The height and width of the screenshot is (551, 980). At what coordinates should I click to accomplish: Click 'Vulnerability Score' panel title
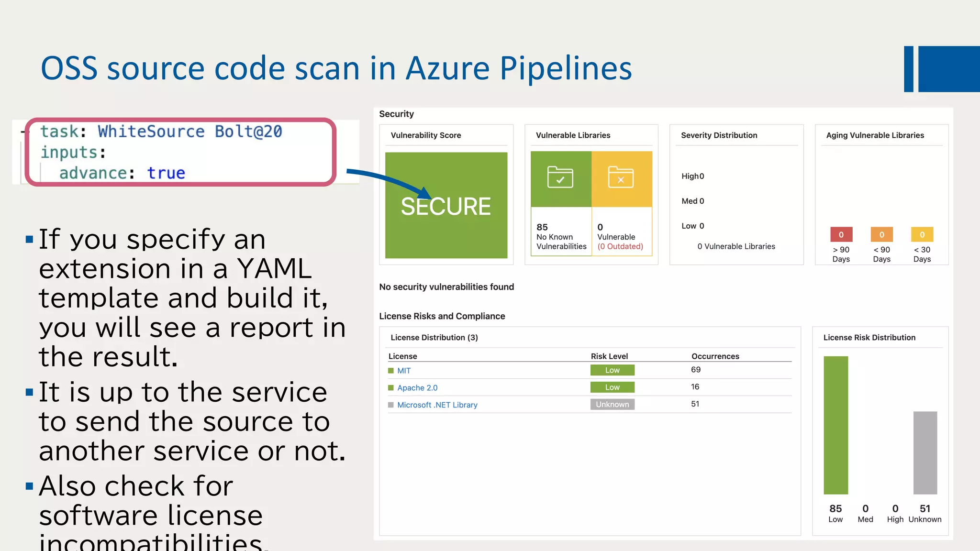coord(425,135)
